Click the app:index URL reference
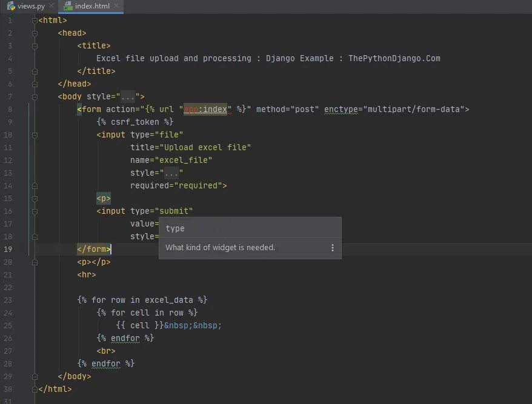Viewport: 532px width, 404px height. (x=205, y=109)
